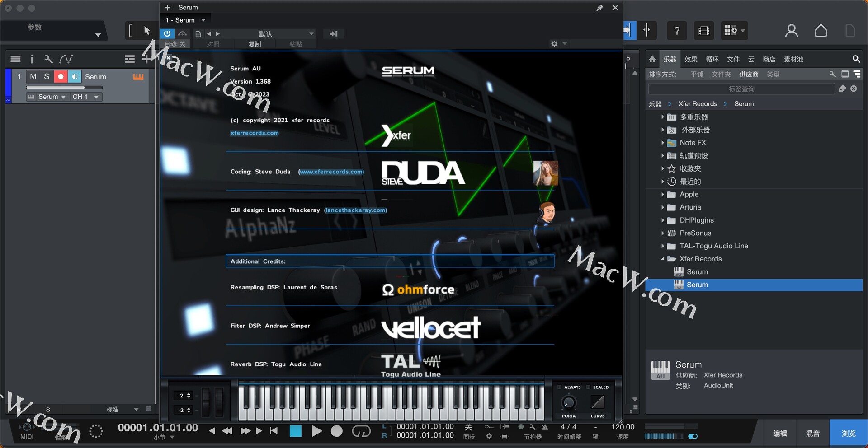Pin the Serum plugin window
The width and height of the screenshot is (868, 448).
pos(599,8)
